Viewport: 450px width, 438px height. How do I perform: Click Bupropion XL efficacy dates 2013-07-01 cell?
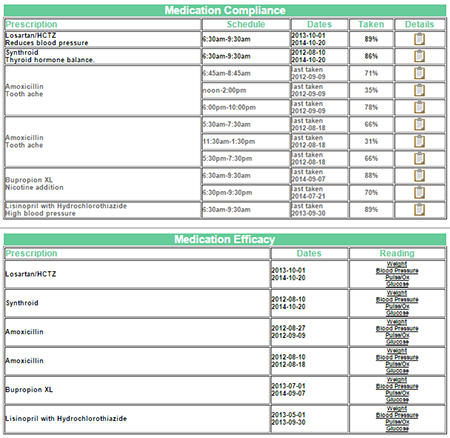(309, 390)
